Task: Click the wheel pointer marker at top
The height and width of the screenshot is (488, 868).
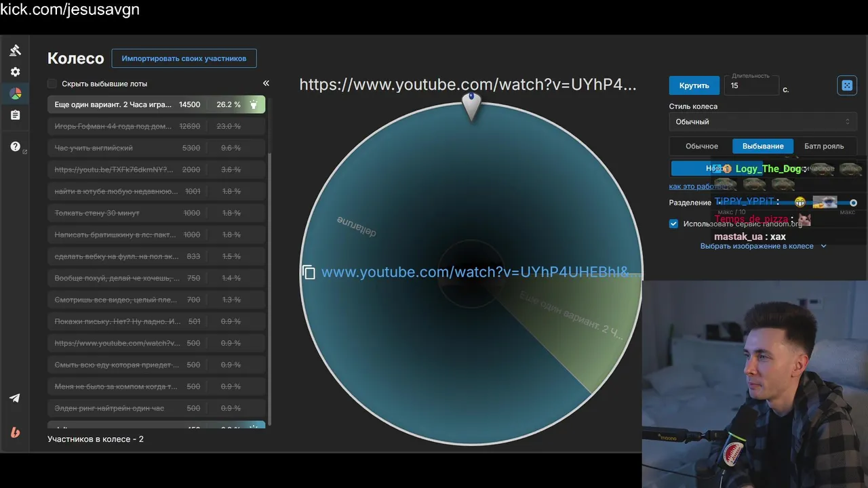Action: click(x=471, y=106)
